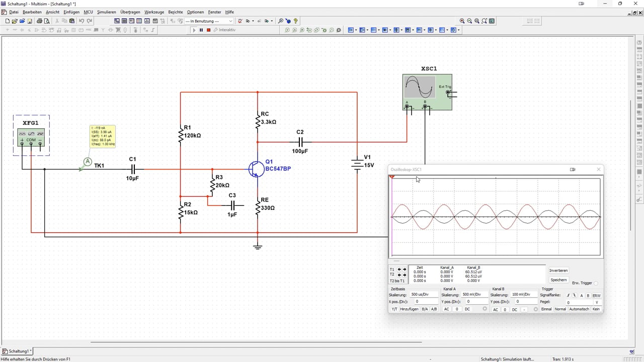This screenshot has width=644, height=362.
Task: Zoom out on the schematic
Action: pos(469,21)
